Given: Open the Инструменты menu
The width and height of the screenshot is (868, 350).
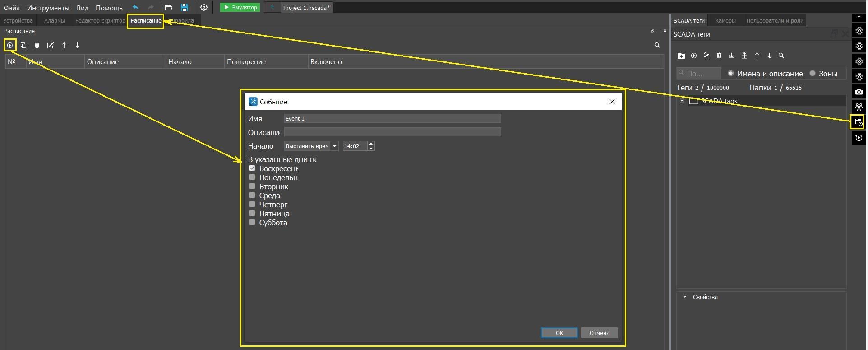Looking at the screenshot, I should pyautogui.click(x=48, y=8).
